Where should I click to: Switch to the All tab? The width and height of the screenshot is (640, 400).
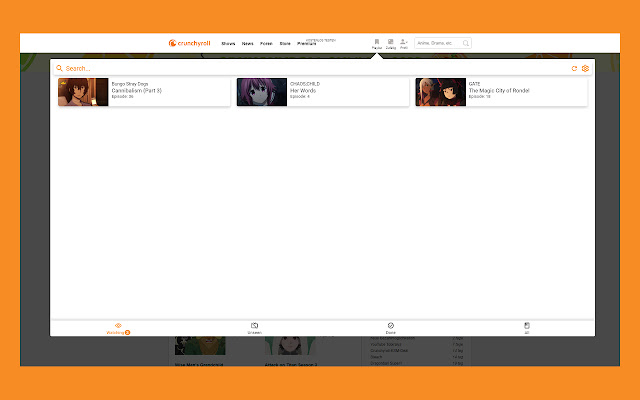click(527, 328)
